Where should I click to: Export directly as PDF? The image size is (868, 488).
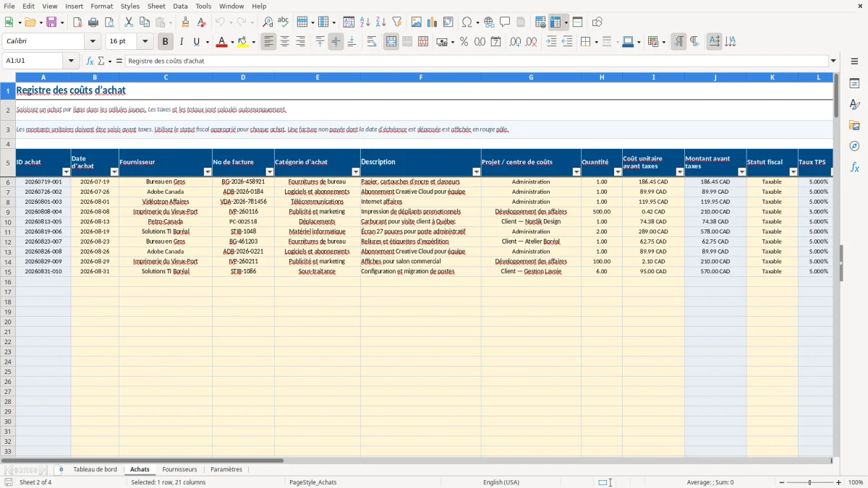(x=77, y=22)
